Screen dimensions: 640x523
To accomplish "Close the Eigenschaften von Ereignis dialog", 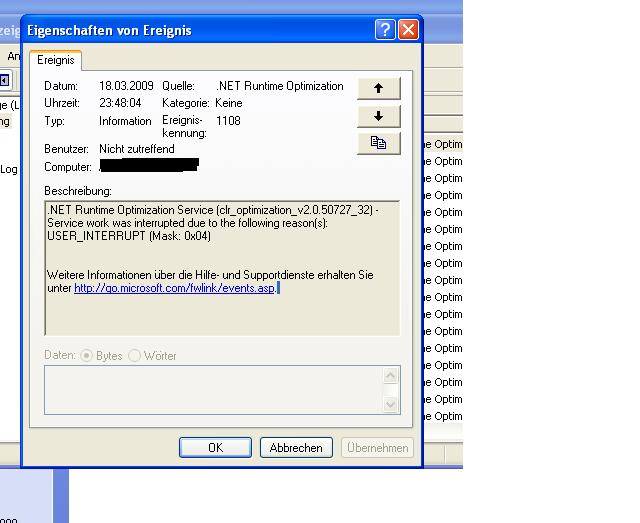I will pos(409,30).
